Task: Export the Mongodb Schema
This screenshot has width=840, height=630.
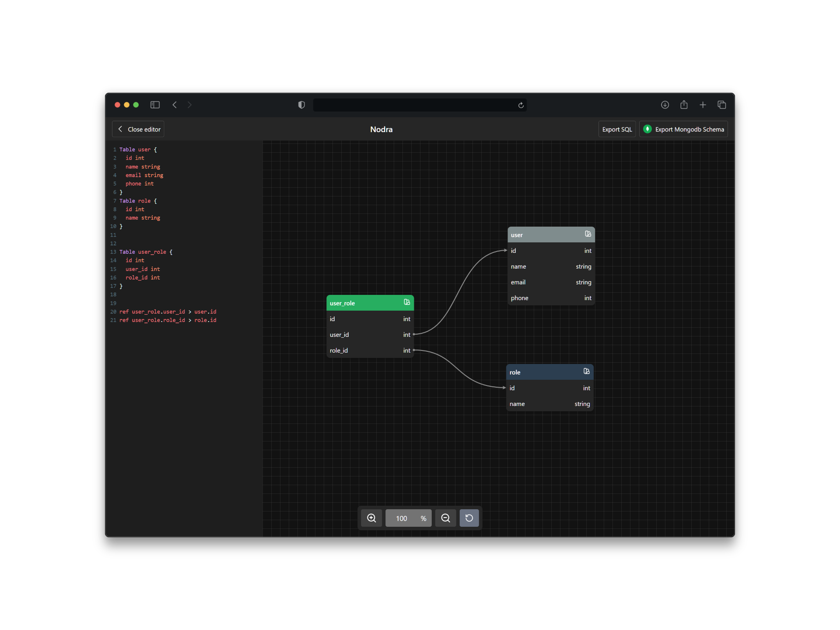Action: coord(683,129)
